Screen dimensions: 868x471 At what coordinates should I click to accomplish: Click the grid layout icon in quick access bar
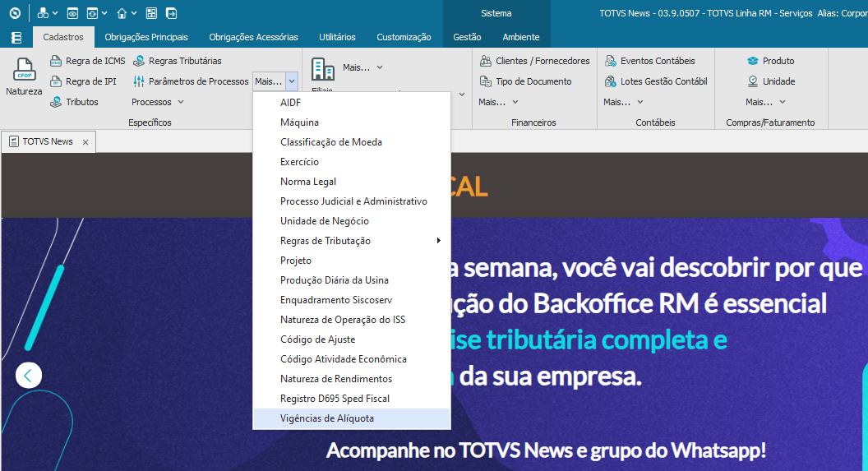[151, 13]
